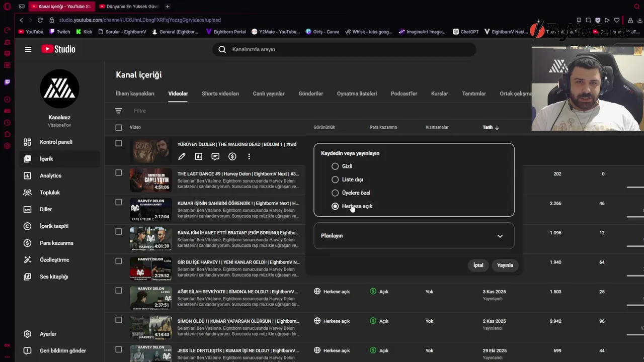
Task: Open comments icon for Walking Dead video
Action: pyautogui.click(x=215, y=156)
